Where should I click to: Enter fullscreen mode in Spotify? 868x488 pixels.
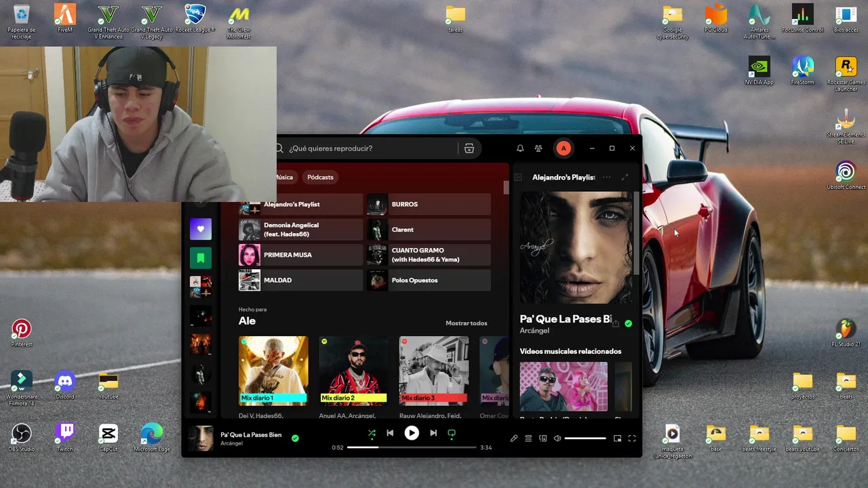632,439
